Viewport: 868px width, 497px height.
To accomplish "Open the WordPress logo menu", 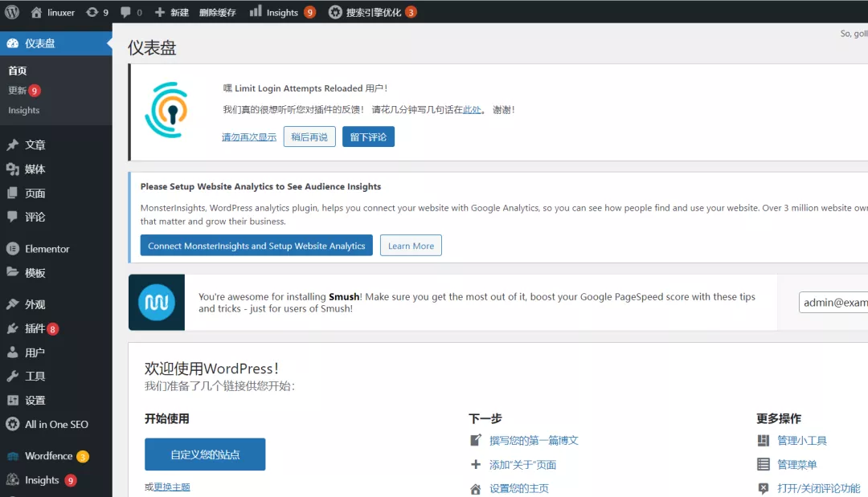I will pos(12,12).
